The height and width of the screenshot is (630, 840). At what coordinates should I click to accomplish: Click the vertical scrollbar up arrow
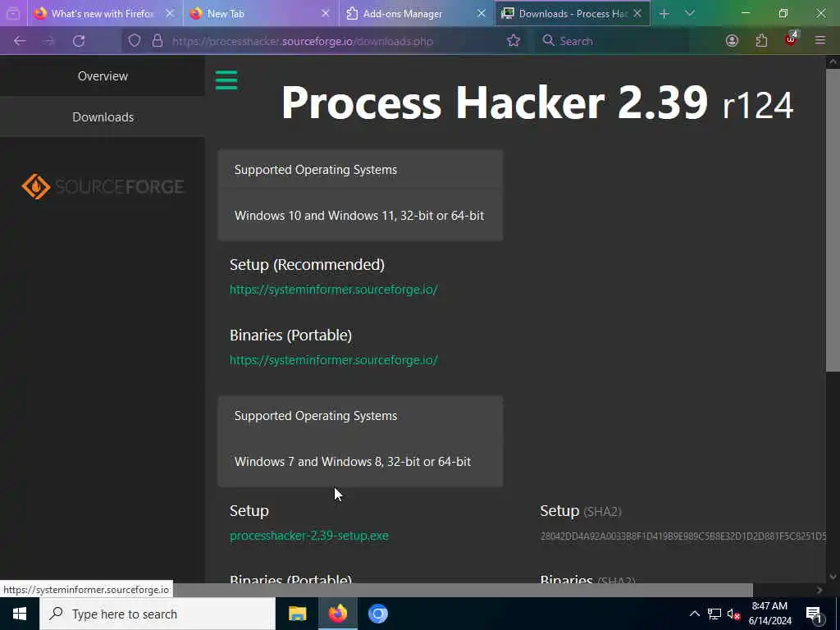tap(833, 62)
